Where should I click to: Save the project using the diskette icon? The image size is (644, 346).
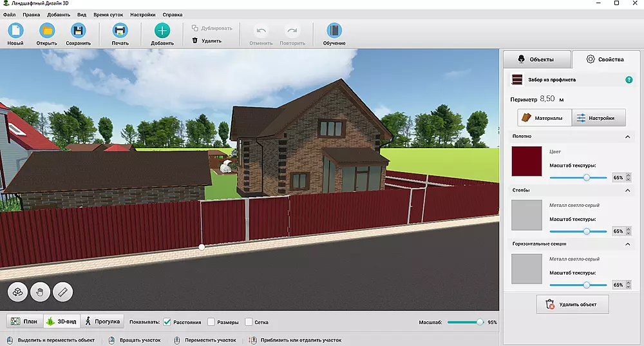point(78,30)
